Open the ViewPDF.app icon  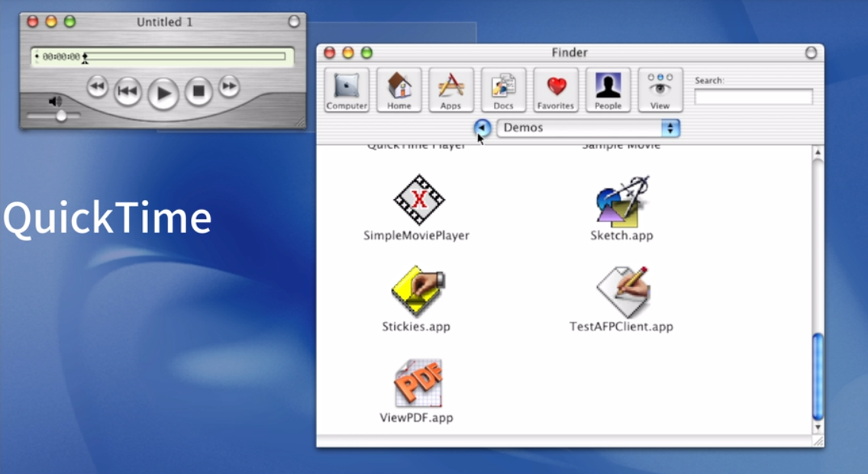(x=418, y=384)
